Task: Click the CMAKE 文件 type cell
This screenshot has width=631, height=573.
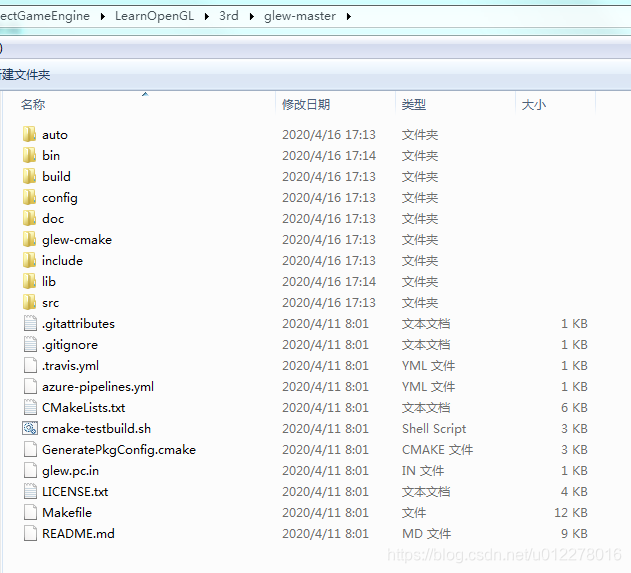Action: tap(437, 449)
